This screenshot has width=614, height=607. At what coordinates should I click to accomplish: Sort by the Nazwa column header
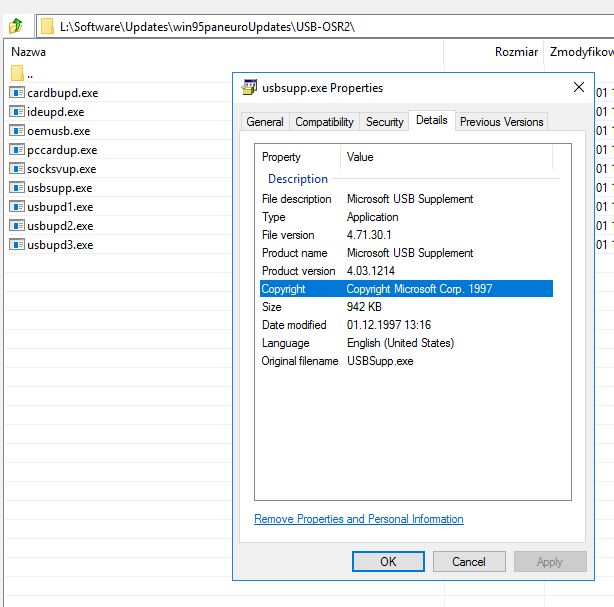(x=223, y=52)
